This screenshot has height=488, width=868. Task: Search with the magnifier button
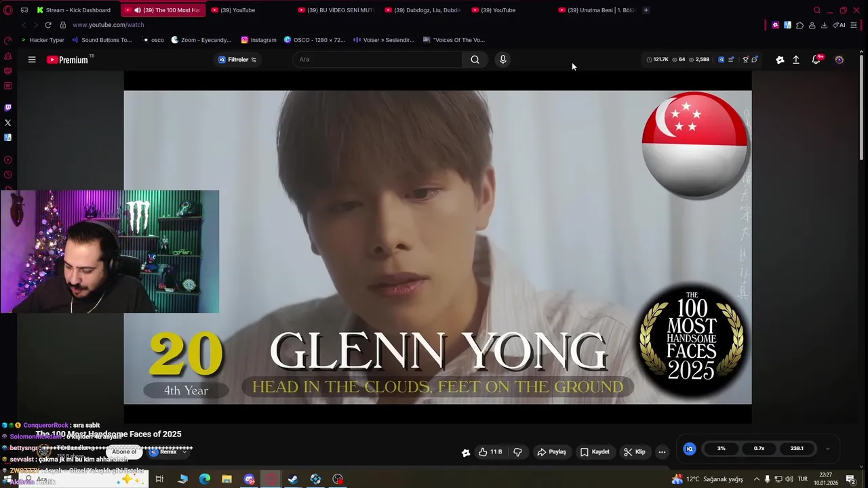click(x=475, y=60)
